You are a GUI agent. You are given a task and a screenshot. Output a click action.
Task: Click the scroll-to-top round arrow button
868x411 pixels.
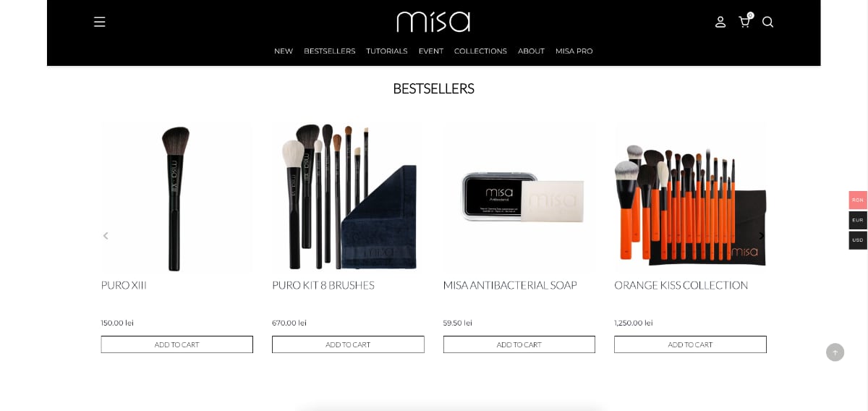point(835,352)
